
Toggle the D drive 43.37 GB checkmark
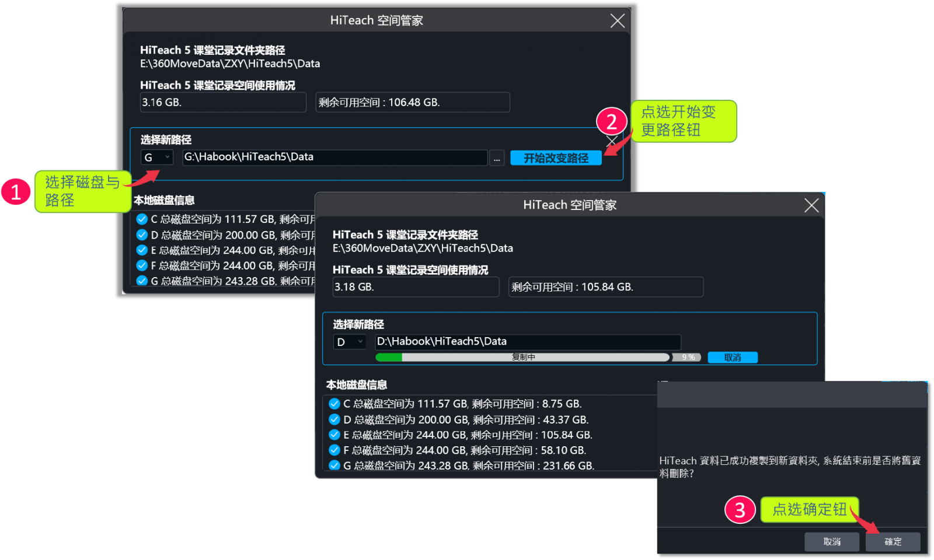click(x=334, y=419)
